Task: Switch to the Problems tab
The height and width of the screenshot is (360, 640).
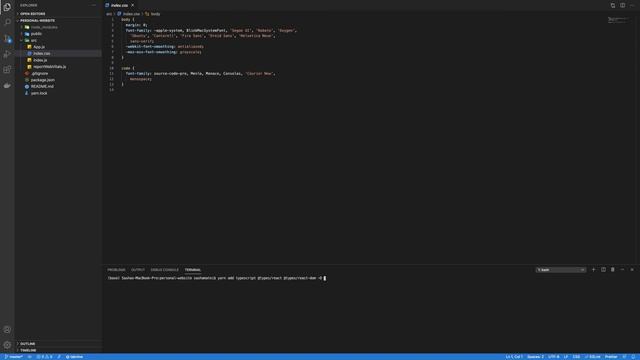Action: pos(116,270)
